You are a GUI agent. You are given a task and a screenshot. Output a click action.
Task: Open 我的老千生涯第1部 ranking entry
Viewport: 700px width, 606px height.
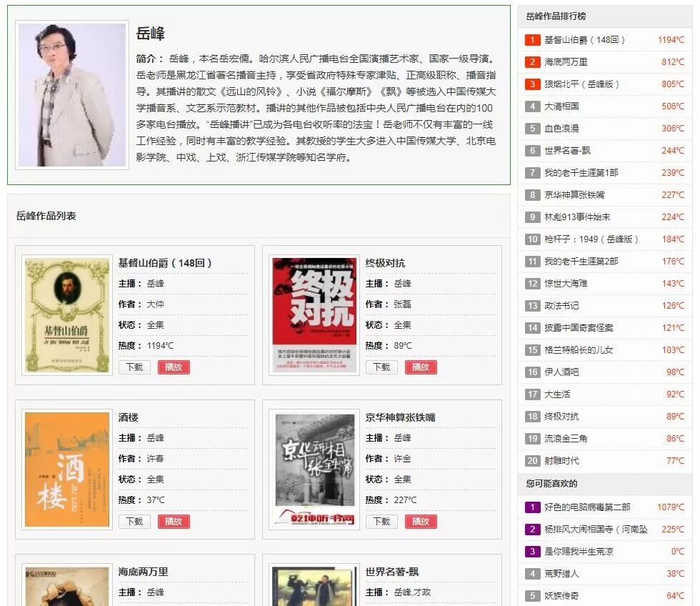tap(581, 173)
